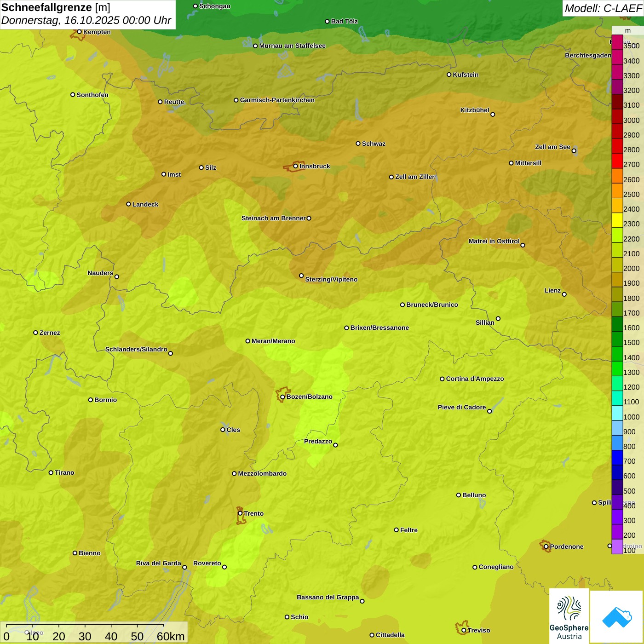Click the Trento city marker
Viewport: 644px width, 644px height.
coord(240,513)
